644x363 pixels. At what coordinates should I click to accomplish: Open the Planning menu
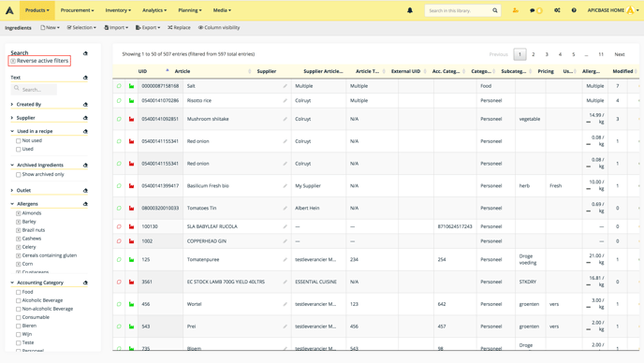[190, 10]
